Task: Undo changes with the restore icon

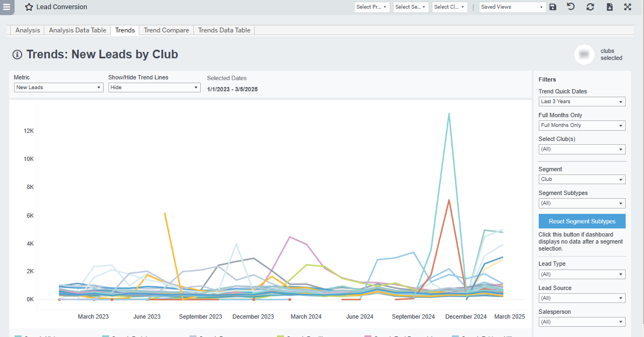Action: click(571, 7)
